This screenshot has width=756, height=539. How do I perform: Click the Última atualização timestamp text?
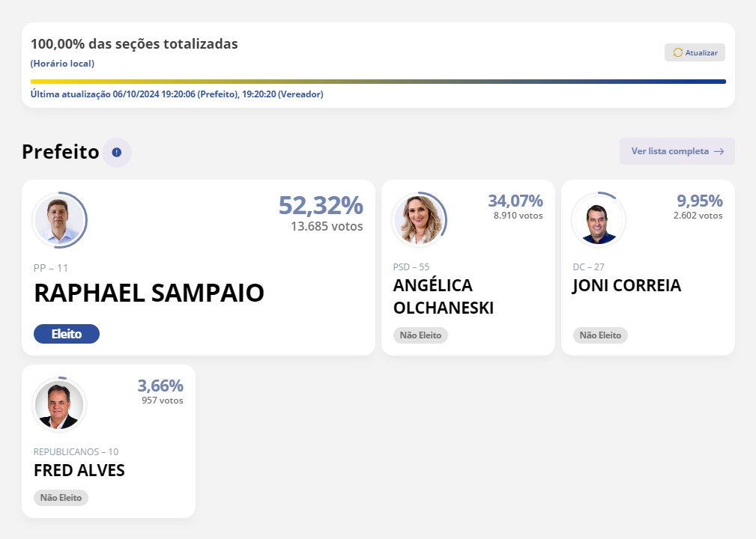(x=177, y=94)
